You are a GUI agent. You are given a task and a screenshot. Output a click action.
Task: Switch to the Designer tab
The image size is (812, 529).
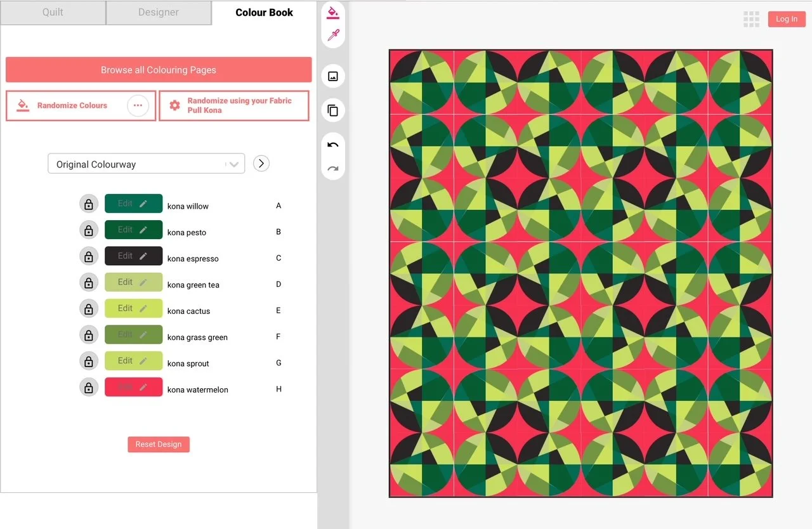159,13
